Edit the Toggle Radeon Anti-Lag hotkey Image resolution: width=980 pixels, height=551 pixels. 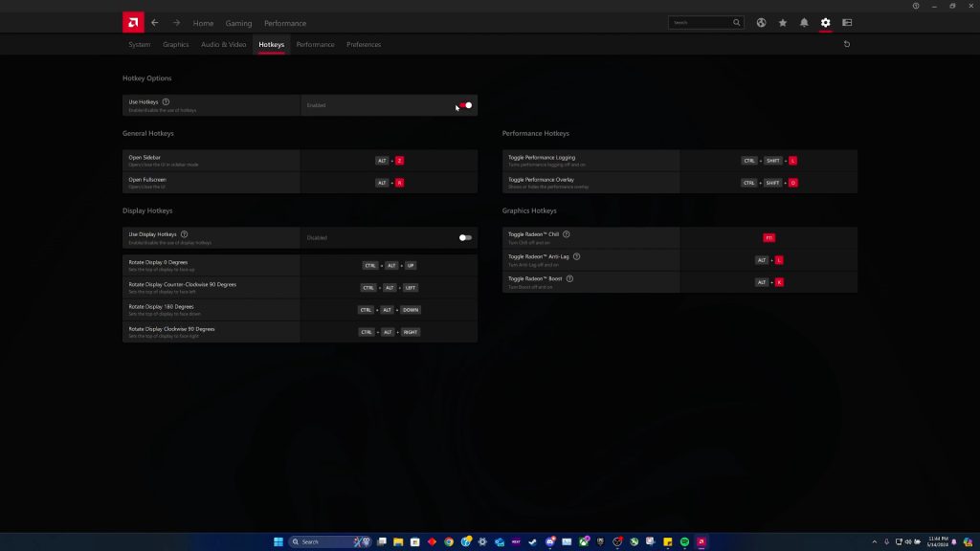click(768, 260)
